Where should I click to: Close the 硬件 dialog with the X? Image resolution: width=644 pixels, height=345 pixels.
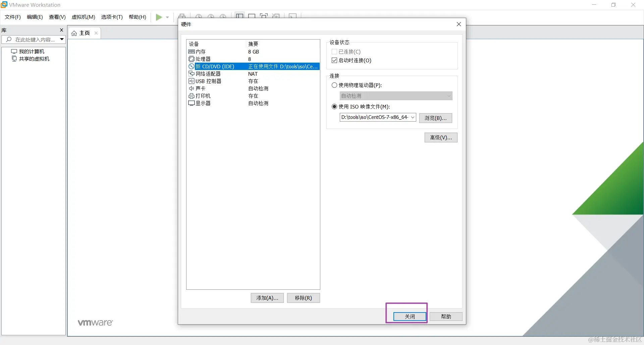point(459,24)
